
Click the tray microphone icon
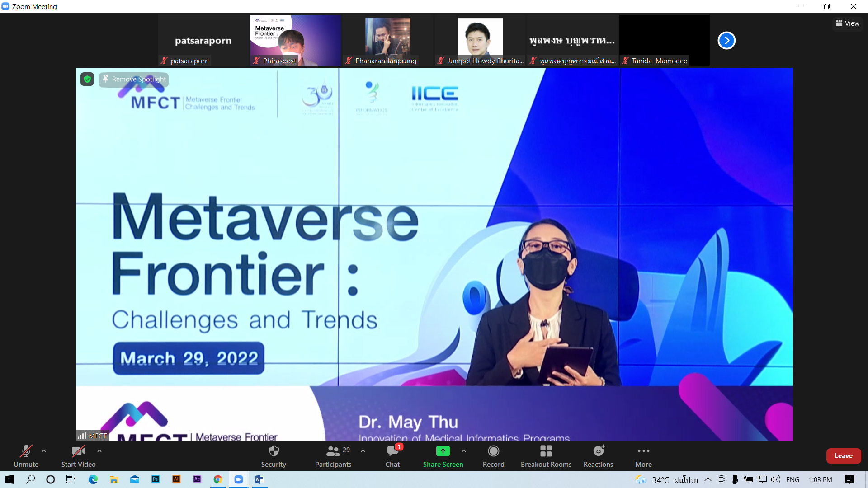pyautogui.click(x=735, y=479)
